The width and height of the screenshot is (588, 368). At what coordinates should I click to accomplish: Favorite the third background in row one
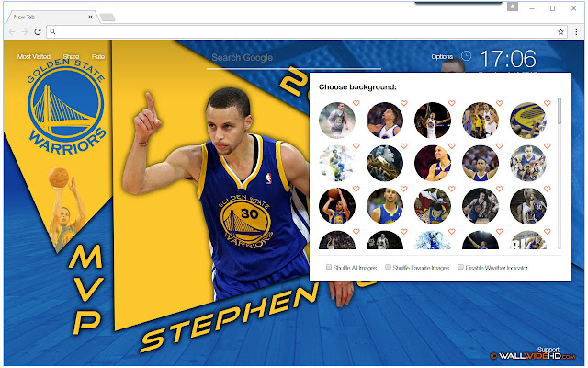point(451,103)
